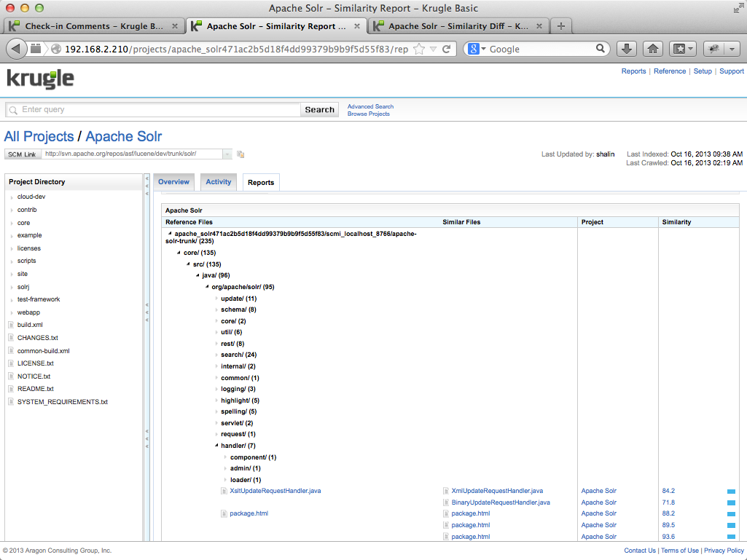Click the file icon next to README.txt
Viewport: 747px width, 560px height.
11,389
